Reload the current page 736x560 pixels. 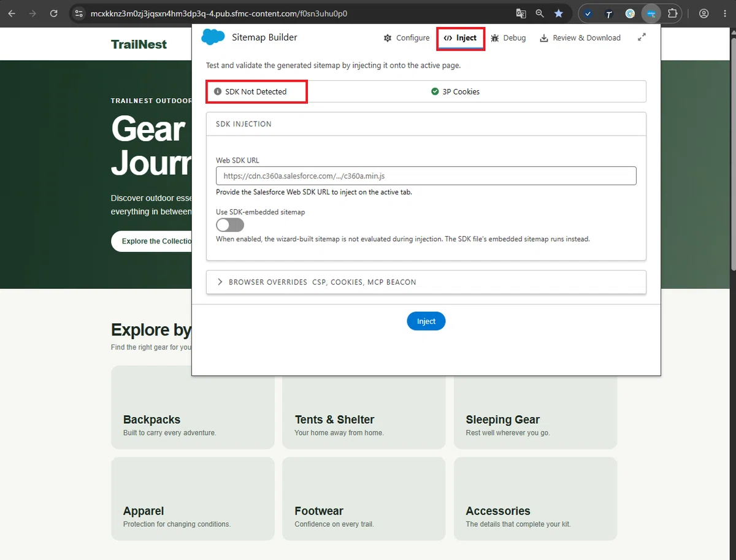point(54,13)
